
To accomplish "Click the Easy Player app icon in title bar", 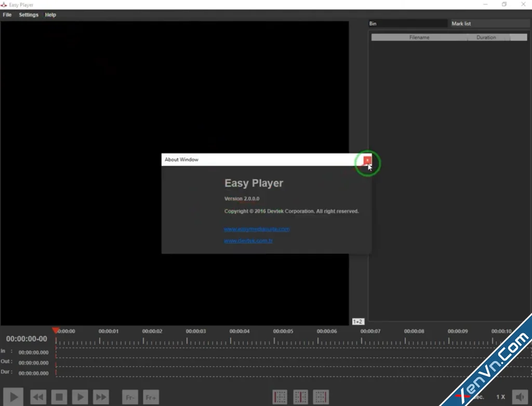I will pos(4,5).
